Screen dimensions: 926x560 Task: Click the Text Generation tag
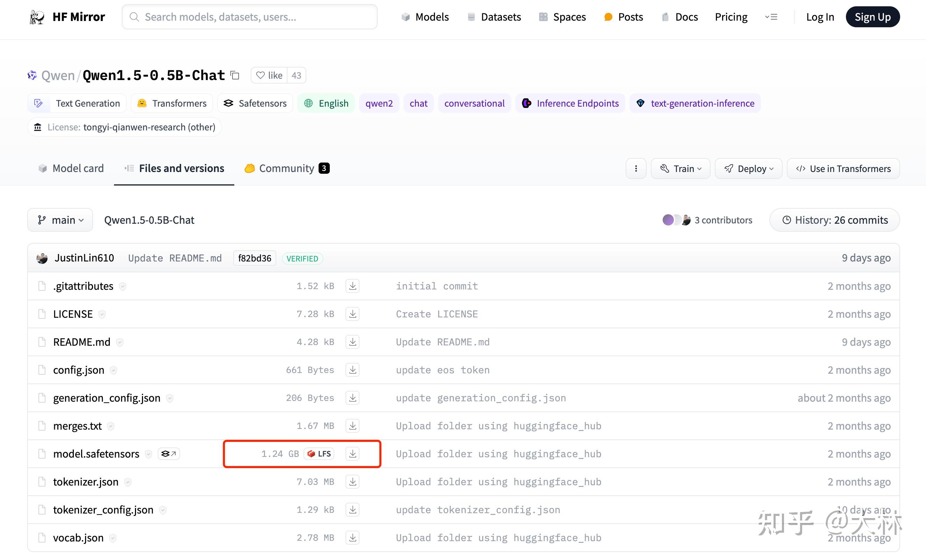(77, 103)
